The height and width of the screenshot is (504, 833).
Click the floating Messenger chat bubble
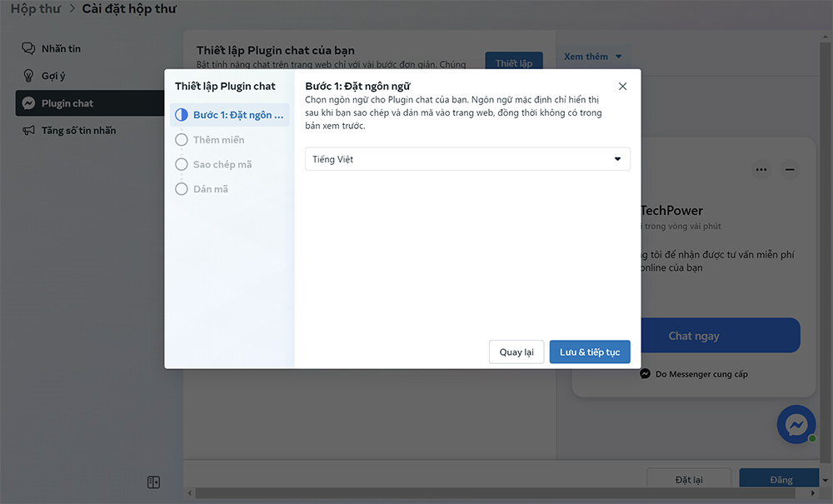coord(796,424)
